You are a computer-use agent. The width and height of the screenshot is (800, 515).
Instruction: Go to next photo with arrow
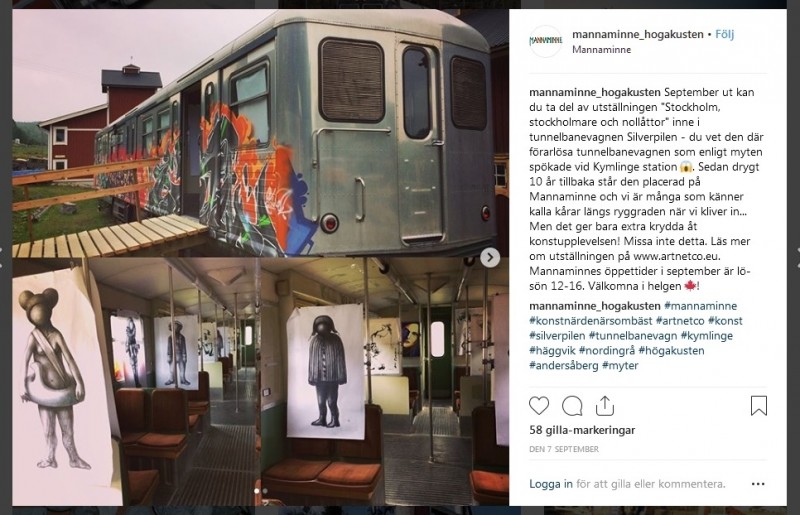490,258
